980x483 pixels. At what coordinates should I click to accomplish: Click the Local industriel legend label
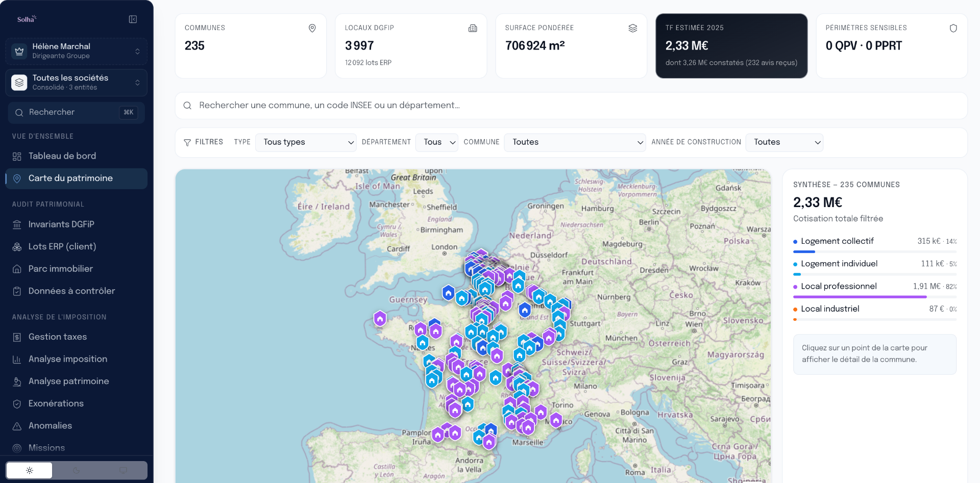pos(830,309)
